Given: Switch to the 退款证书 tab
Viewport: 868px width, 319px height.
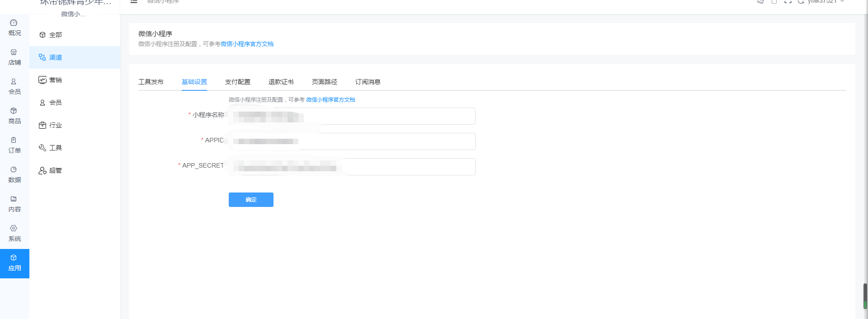Looking at the screenshot, I should 281,82.
